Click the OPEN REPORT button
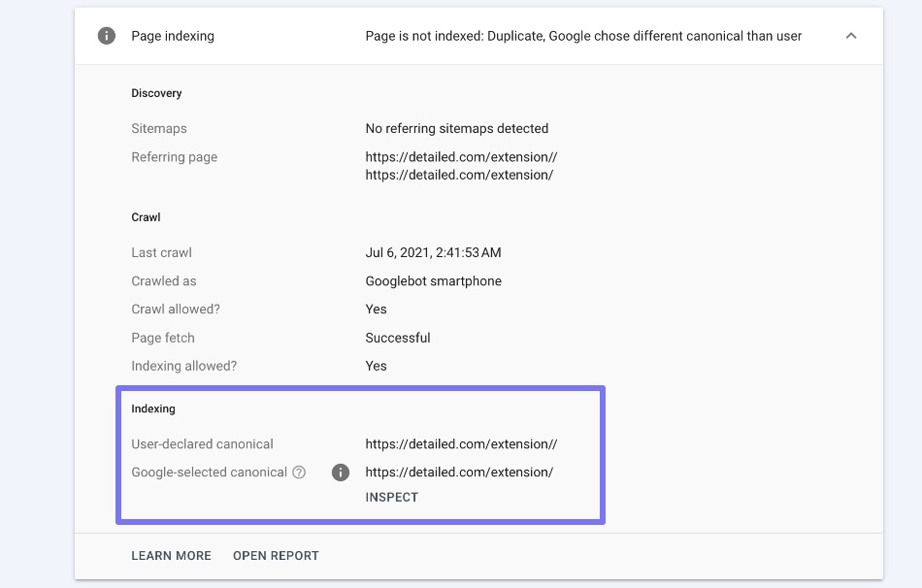The image size is (922, 588). tap(276, 556)
